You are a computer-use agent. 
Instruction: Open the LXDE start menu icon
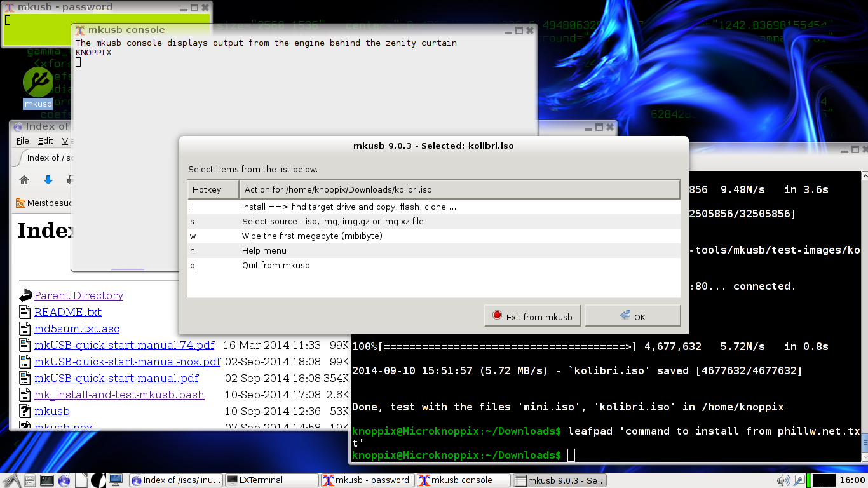11,480
